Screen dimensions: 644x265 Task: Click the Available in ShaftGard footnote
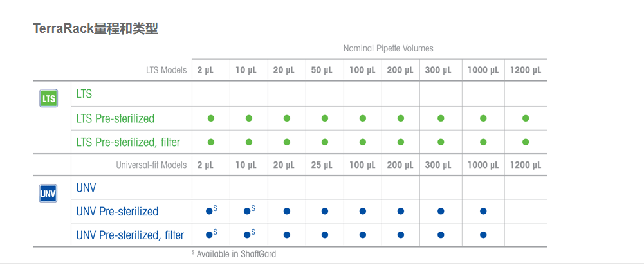click(x=234, y=254)
